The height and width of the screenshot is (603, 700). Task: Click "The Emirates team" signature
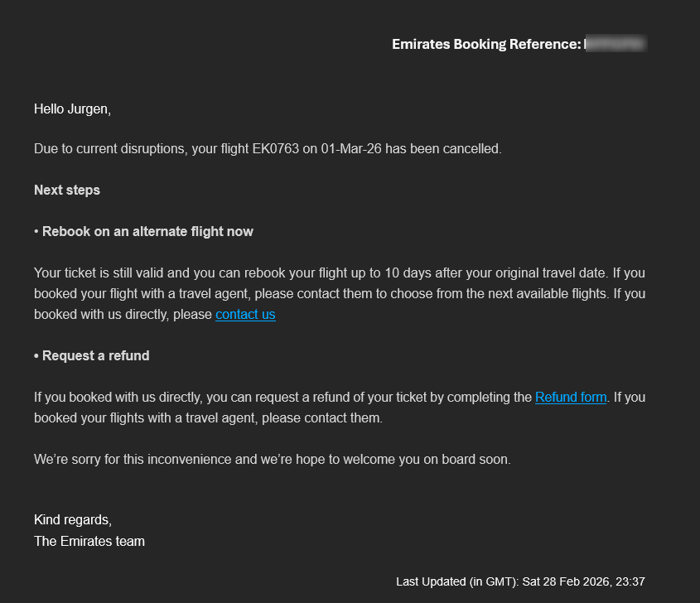point(89,542)
